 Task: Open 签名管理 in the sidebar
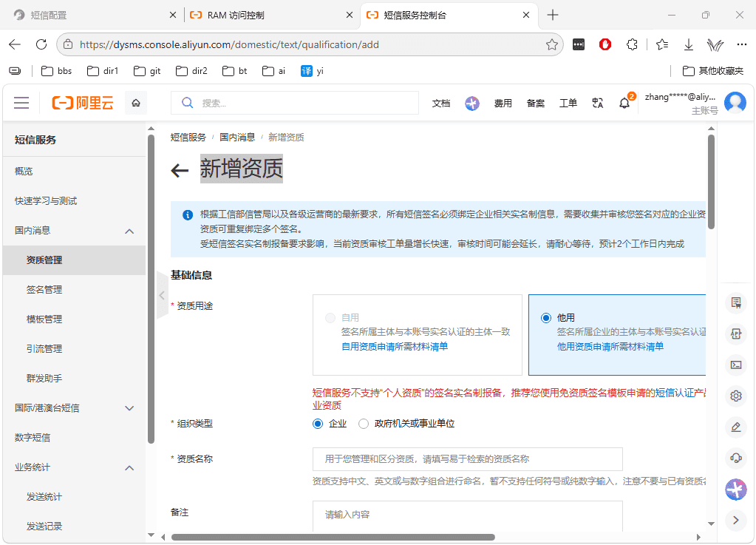point(44,290)
